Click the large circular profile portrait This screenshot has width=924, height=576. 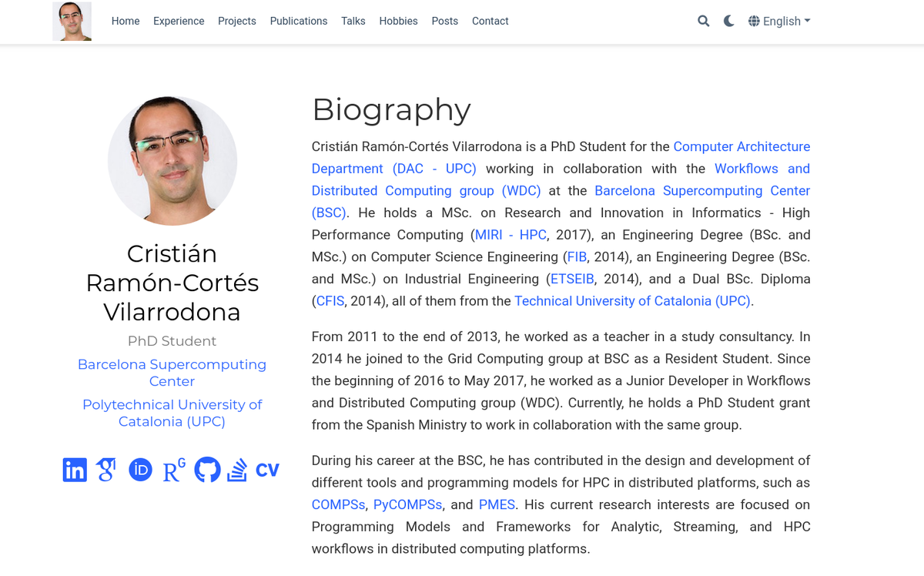[172, 160]
